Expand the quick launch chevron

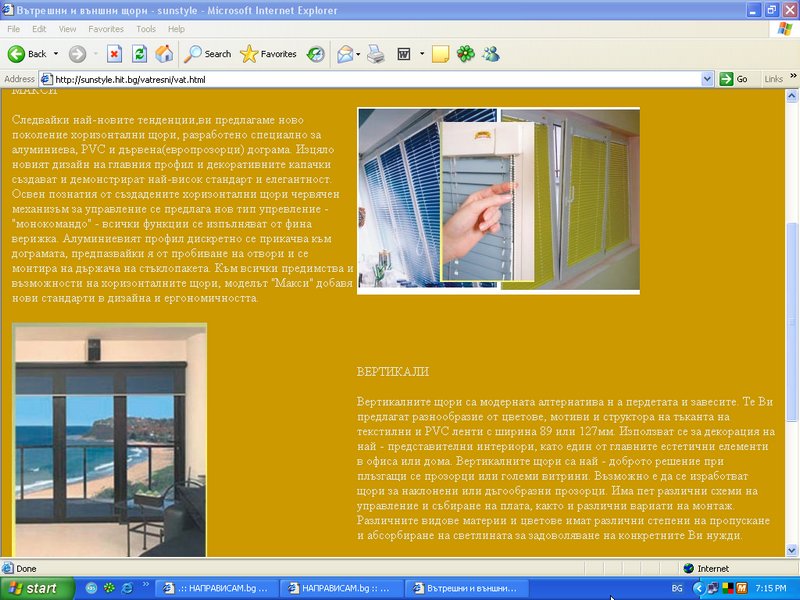145,585
